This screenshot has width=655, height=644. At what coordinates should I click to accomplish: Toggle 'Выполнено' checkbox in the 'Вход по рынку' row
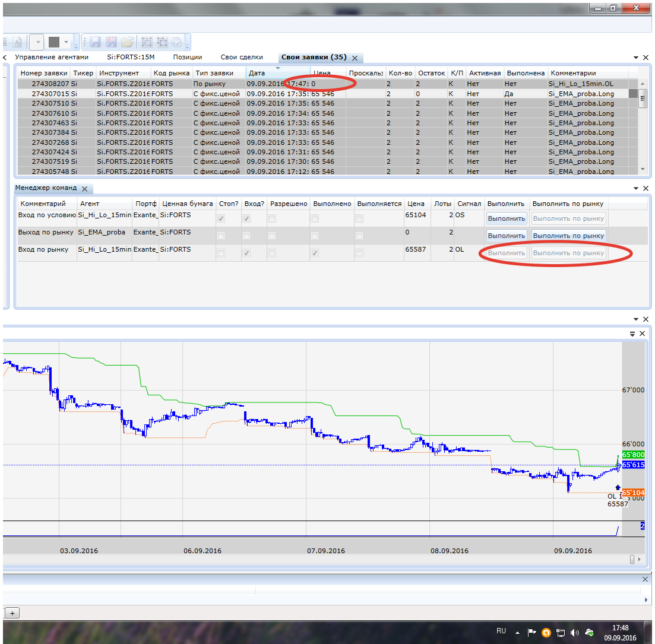(x=315, y=253)
